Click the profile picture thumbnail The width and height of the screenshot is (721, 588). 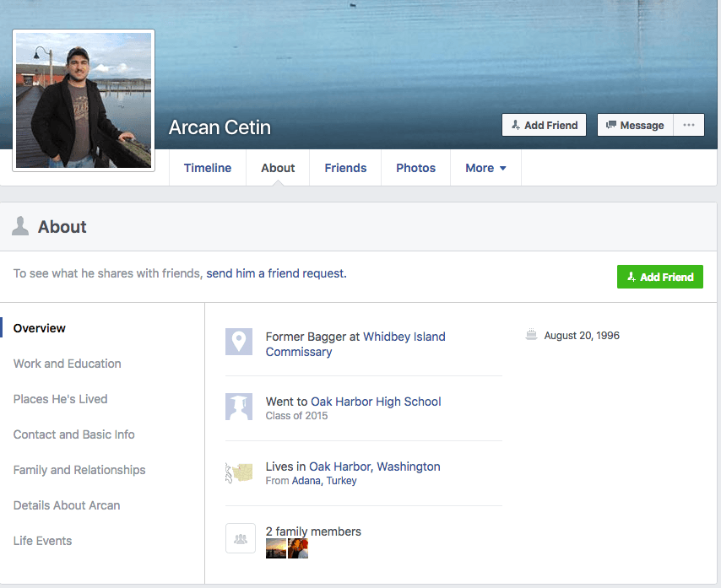[84, 100]
